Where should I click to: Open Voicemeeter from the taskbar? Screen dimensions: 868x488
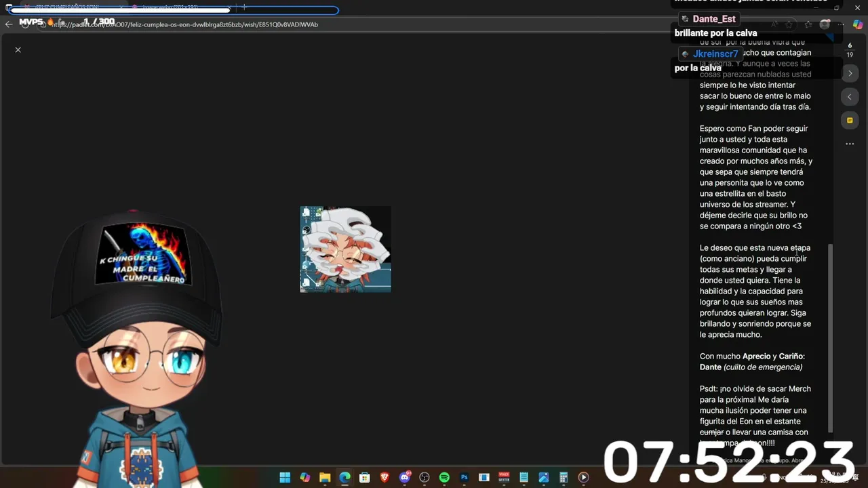504,478
